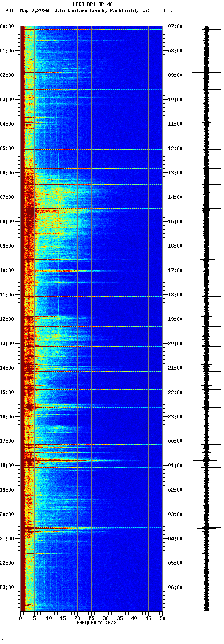Select the 21:00 label on the PDT axis
This screenshot has width=224, height=644.
point(7,539)
